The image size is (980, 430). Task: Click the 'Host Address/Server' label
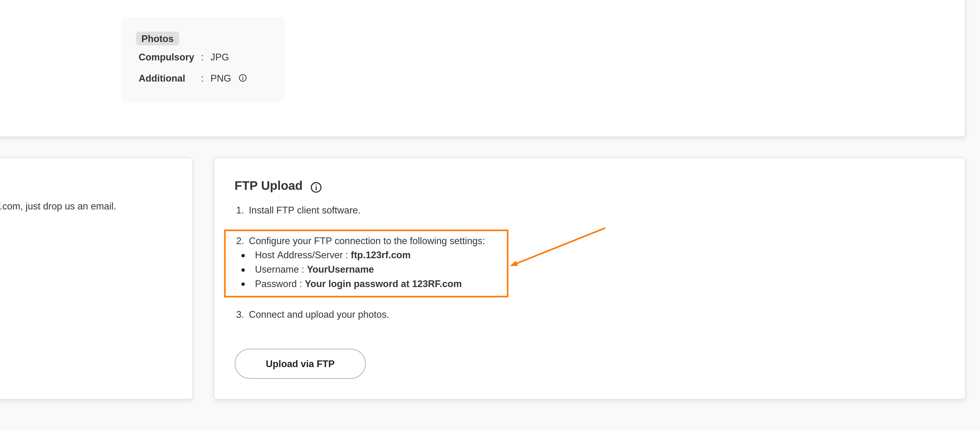299,255
